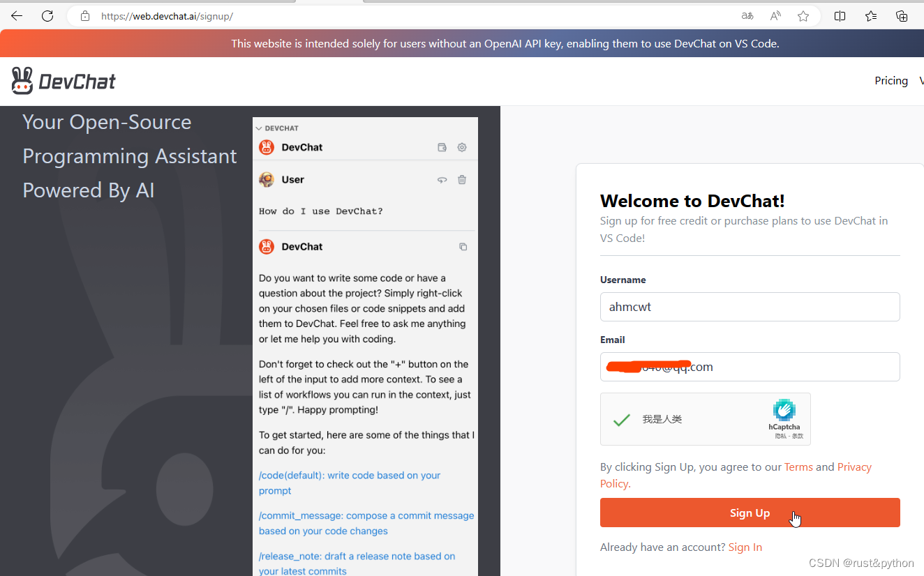Click the /release_note workflow link
This screenshot has width=924, height=576.
[x=357, y=564]
